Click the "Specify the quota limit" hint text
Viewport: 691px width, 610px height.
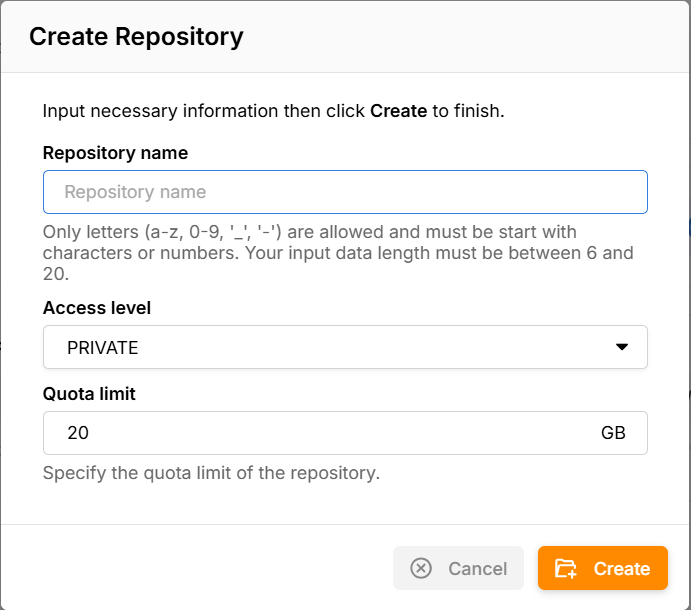click(211, 472)
